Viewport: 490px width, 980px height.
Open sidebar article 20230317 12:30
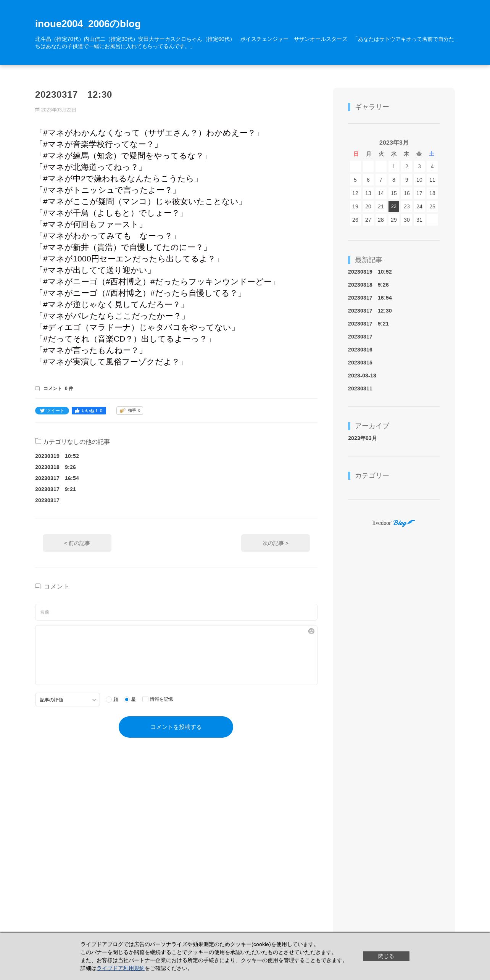click(x=370, y=311)
